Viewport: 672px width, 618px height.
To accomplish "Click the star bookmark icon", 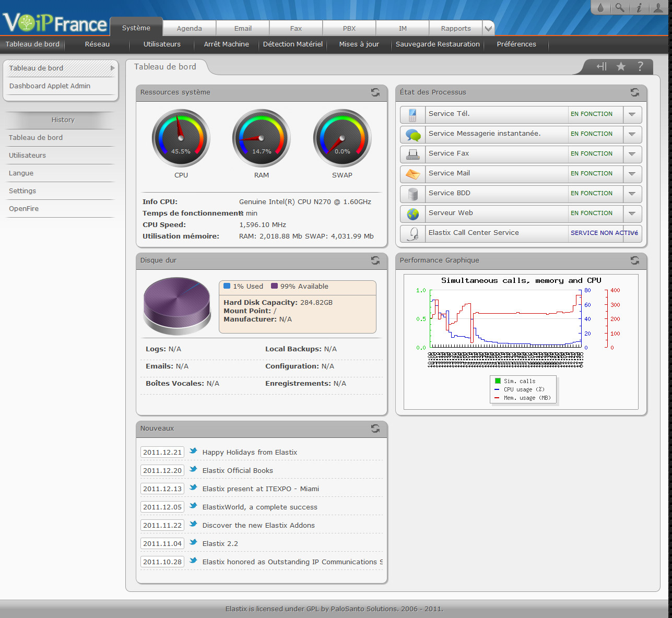I will 621,66.
